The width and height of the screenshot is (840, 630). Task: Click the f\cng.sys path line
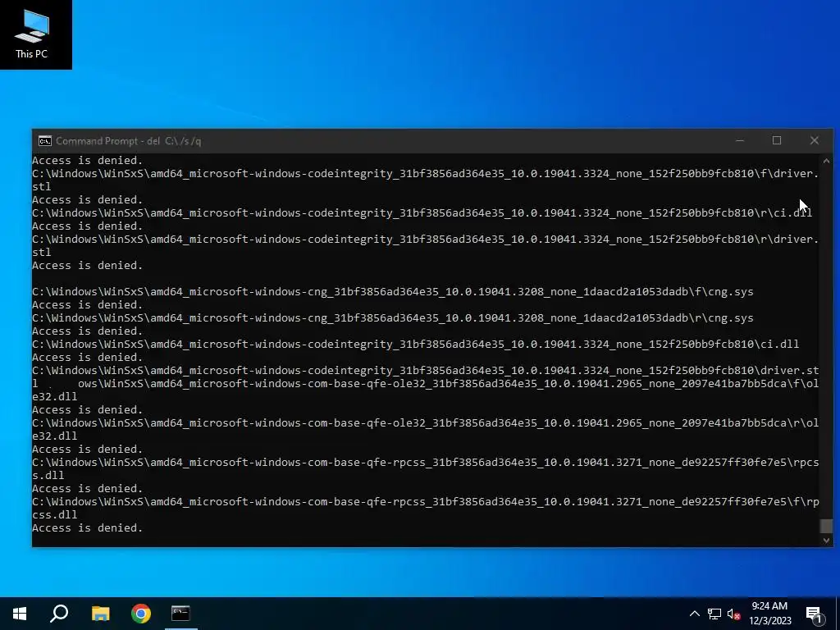tap(393, 291)
